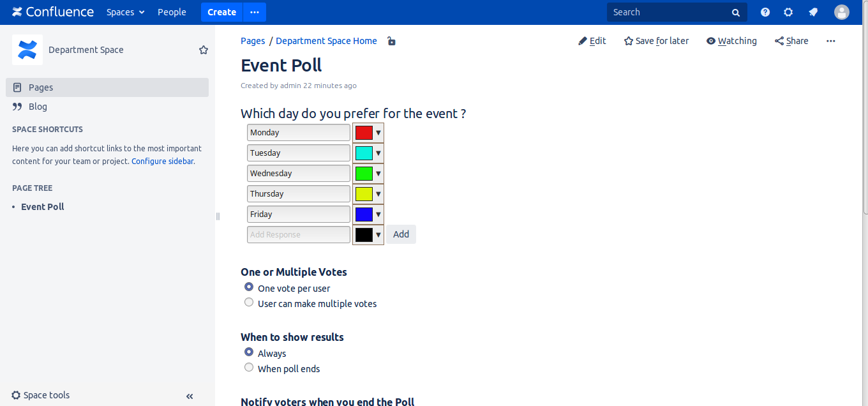This screenshot has height=406, width=868.
Task: Select 'One vote per user' option
Action: click(x=249, y=287)
